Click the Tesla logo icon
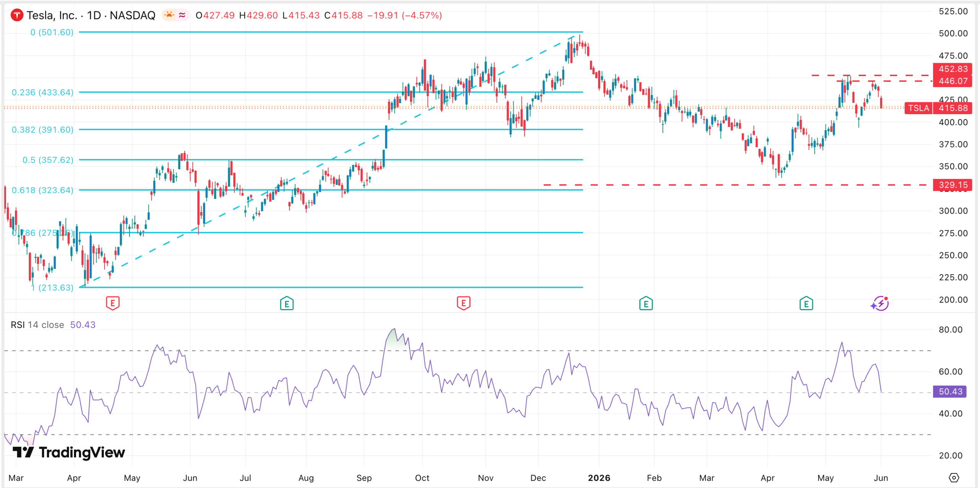The width and height of the screenshot is (980, 488). coord(17,15)
